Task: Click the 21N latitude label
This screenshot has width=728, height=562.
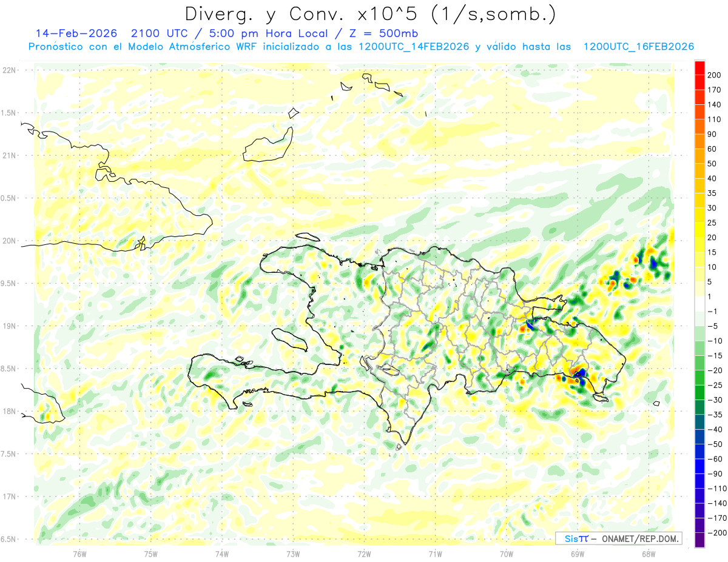Action: pyautogui.click(x=8, y=155)
